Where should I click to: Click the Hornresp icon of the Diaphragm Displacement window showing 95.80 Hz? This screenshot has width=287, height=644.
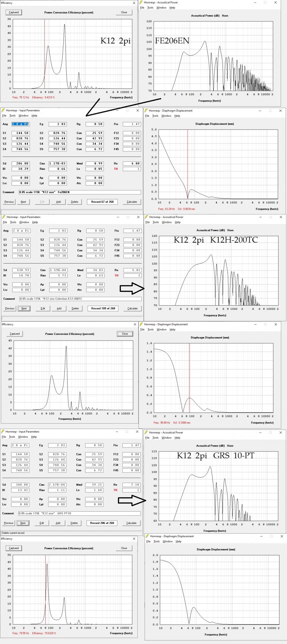click(x=141, y=324)
